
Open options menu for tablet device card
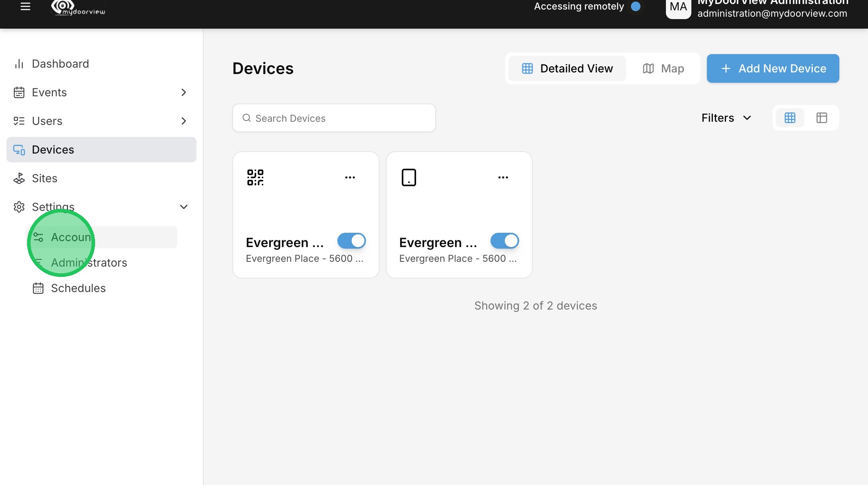pos(503,177)
